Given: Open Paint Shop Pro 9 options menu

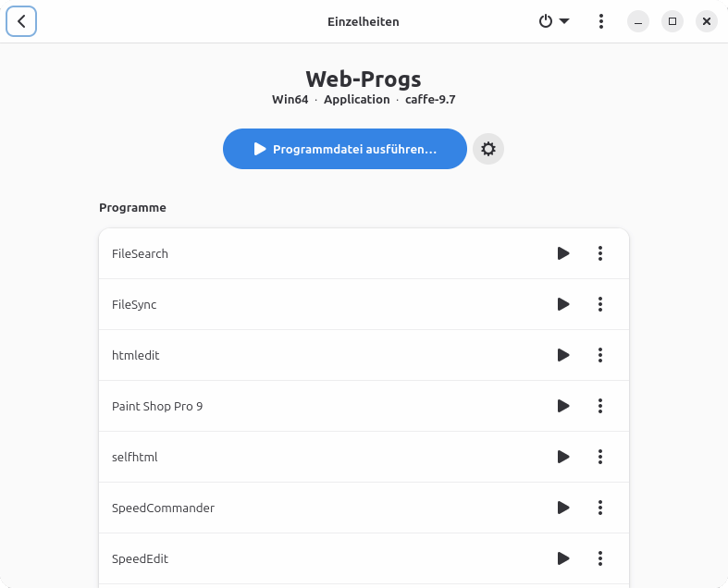Looking at the screenshot, I should point(600,406).
